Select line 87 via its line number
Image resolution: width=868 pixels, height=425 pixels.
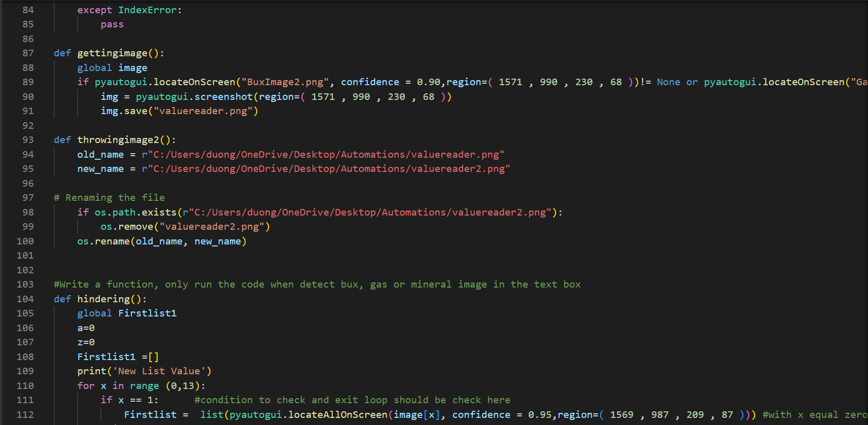click(x=28, y=53)
